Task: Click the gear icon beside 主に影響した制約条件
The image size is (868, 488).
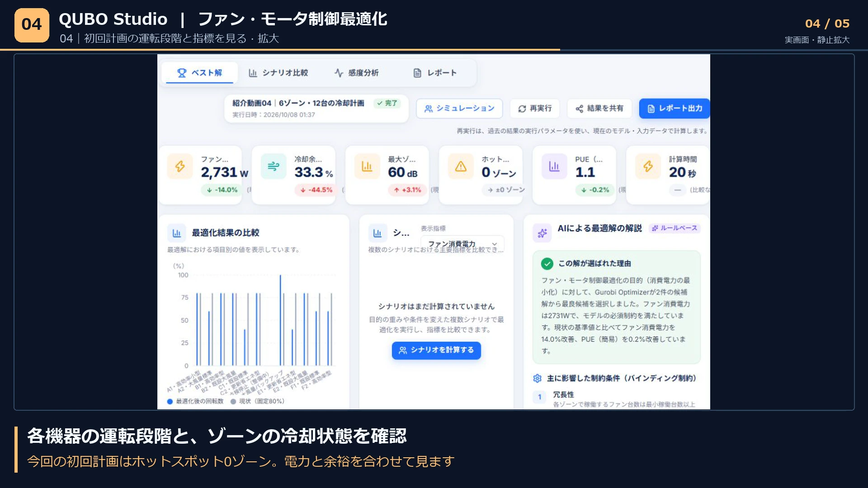Action: [537, 378]
